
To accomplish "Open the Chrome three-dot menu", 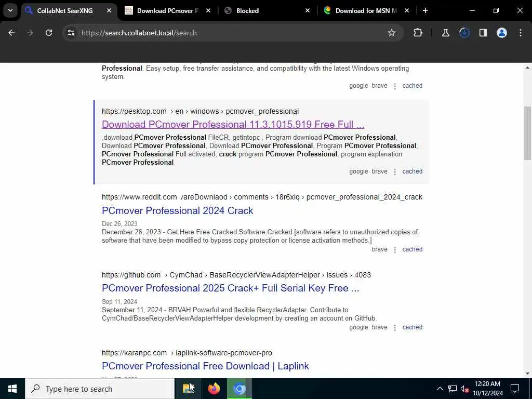I will coord(521,33).
